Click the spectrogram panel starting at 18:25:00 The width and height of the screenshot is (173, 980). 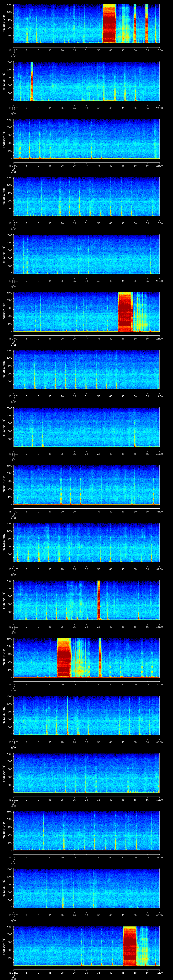(x=87, y=197)
